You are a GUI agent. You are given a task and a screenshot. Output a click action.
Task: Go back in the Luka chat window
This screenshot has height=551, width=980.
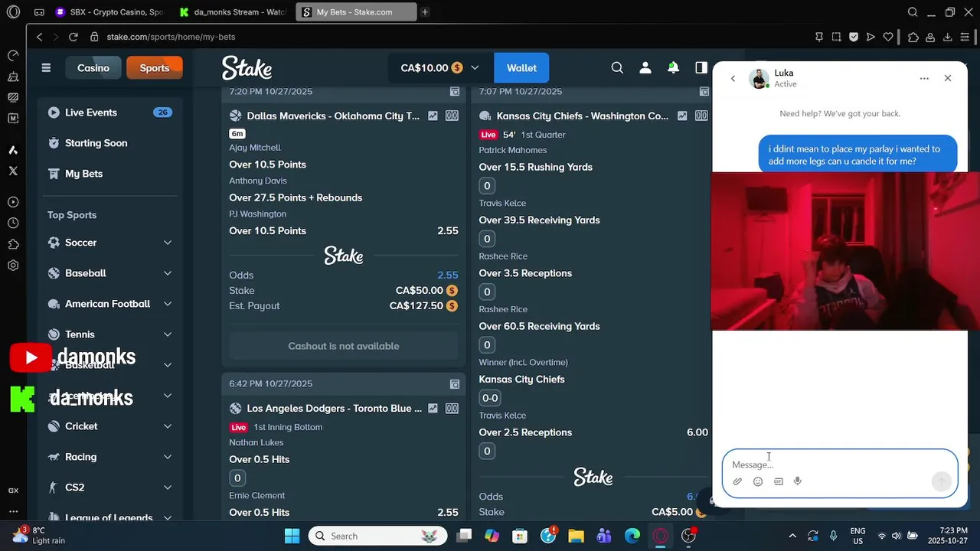click(733, 78)
